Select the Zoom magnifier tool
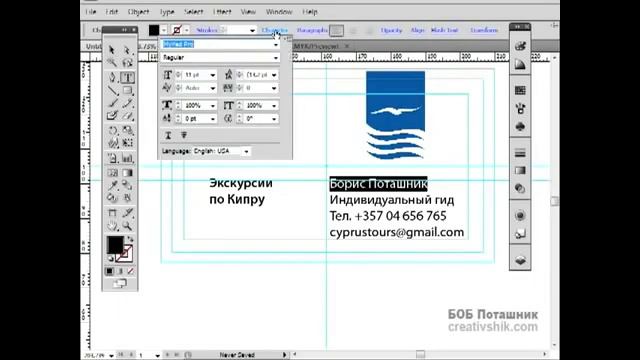This screenshot has width=640, height=360. pos(127,226)
